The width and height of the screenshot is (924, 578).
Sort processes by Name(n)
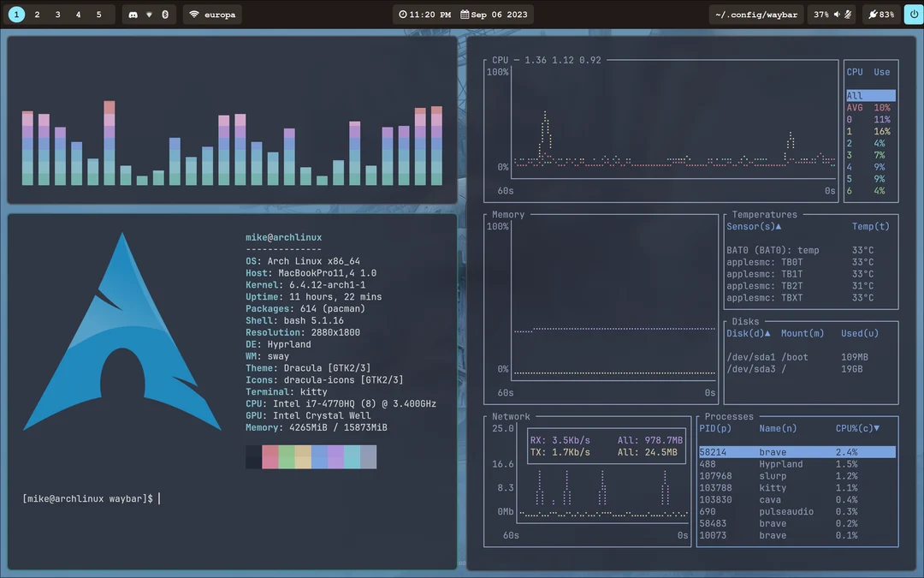[x=776, y=428]
